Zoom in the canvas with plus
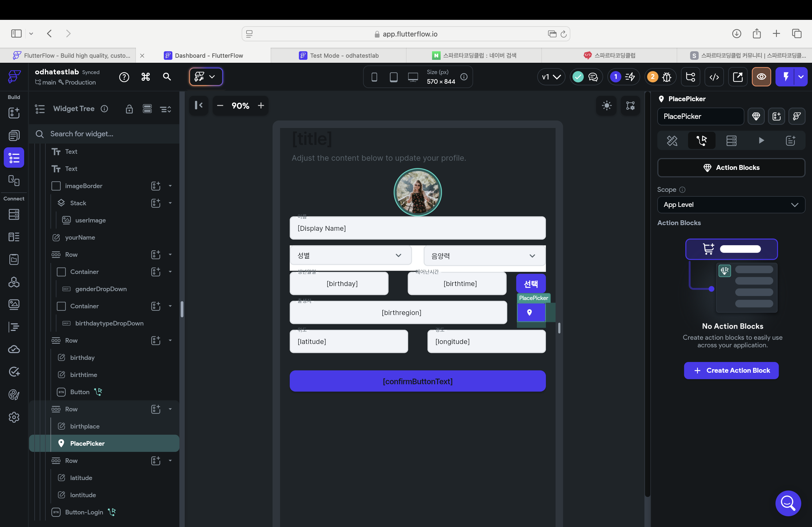Image resolution: width=812 pixels, height=527 pixels. [261, 106]
